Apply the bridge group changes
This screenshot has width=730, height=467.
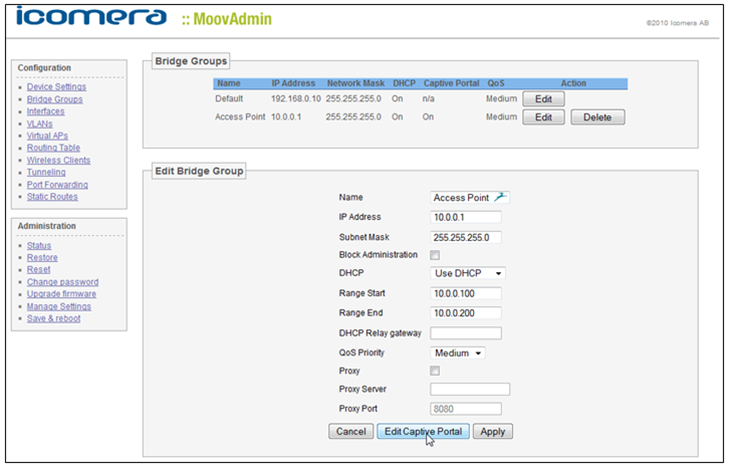point(493,432)
